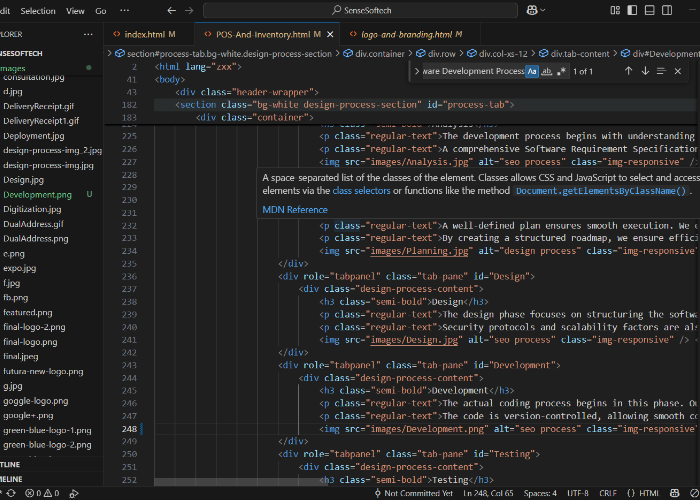Change line endings via 'CRLF' status item
Viewport: 700px width, 500px height.
pos(608,493)
